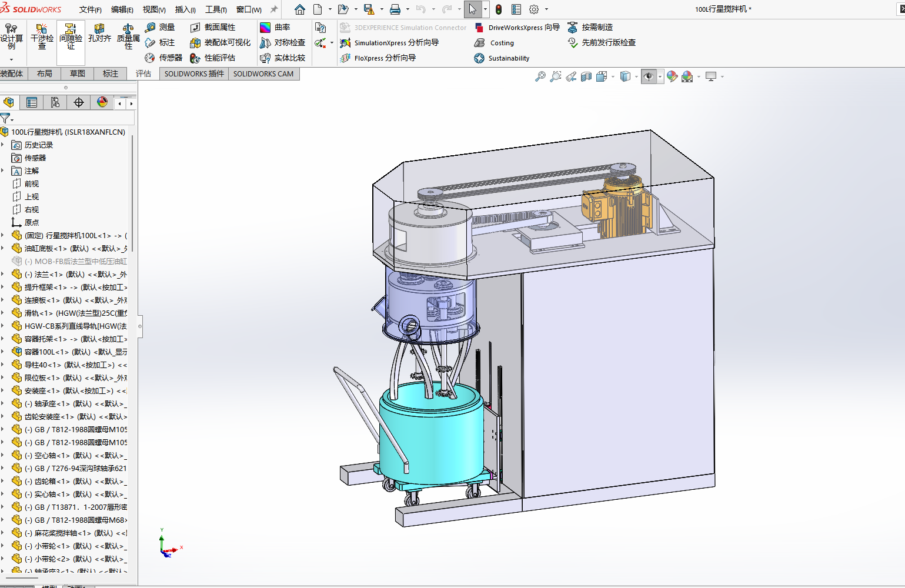Click 先前发行版检查 button
The height and width of the screenshot is (588, 905).
(x=602, y=42)
